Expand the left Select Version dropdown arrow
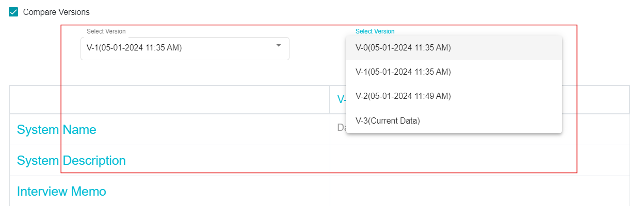The height and width of the screenshot is (206, 644). (x=279, y=45)
